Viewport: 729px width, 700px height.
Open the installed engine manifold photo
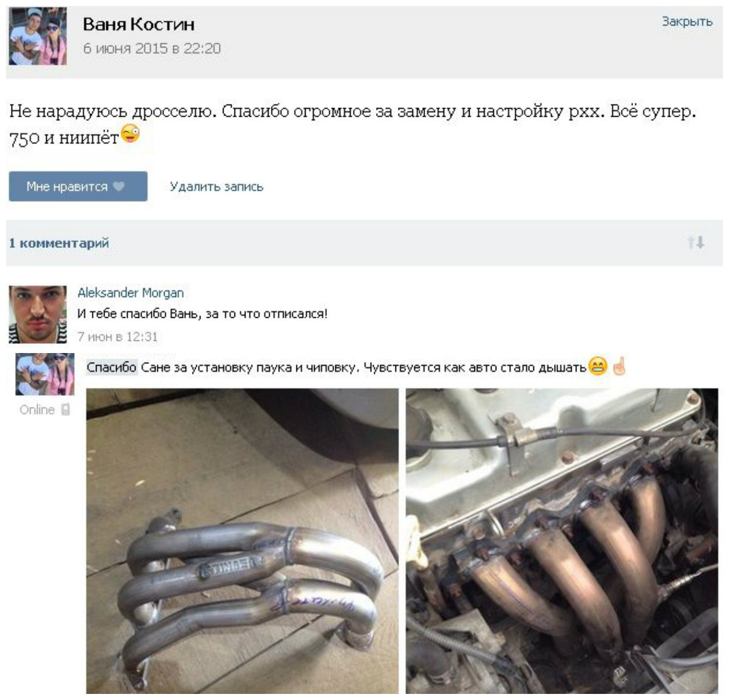pyautogui.click(x=562, y=541)
